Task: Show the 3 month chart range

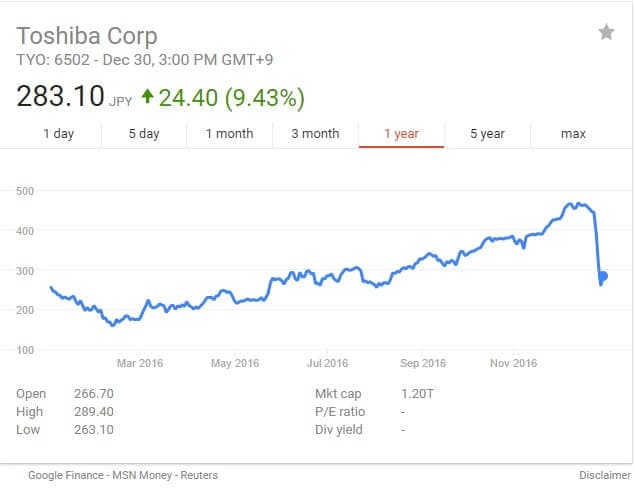Action: (315, 134)
